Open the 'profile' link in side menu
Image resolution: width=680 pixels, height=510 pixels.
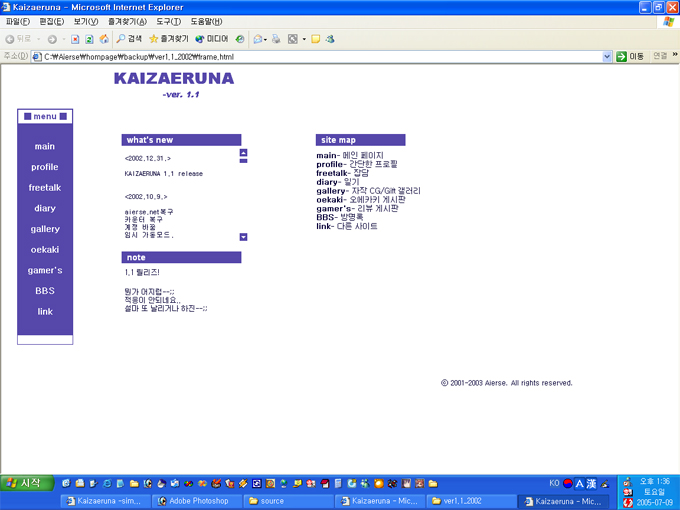45,167
